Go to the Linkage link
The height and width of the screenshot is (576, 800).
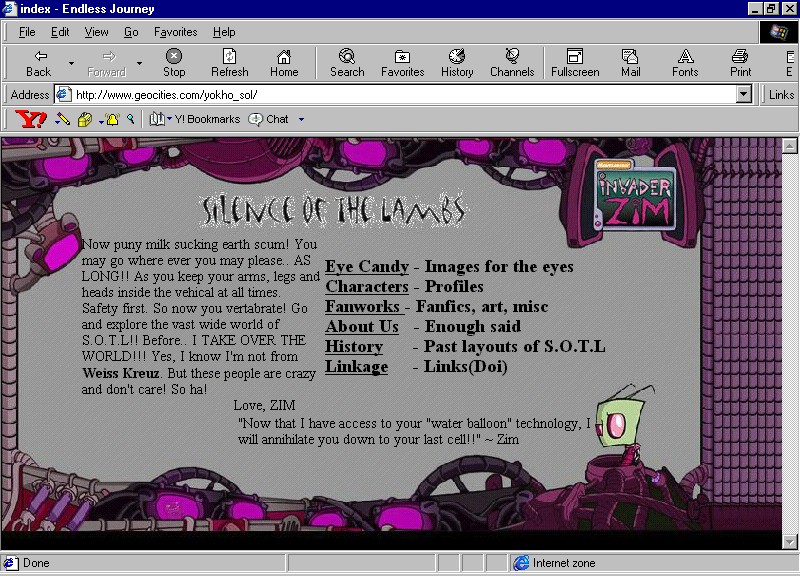coord(356,366)
